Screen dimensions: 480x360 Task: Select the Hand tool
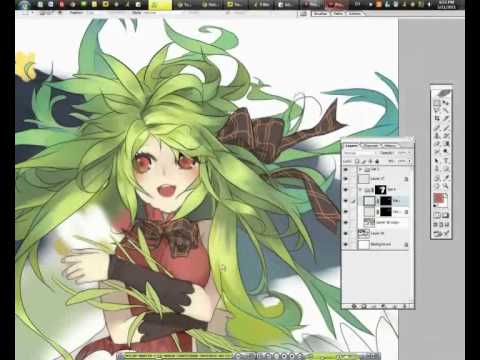tap(437, 186)
